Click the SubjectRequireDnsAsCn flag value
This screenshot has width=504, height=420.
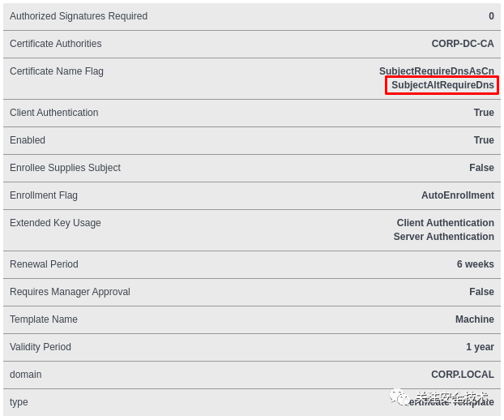pyautogui.click(x=437, y=71)
